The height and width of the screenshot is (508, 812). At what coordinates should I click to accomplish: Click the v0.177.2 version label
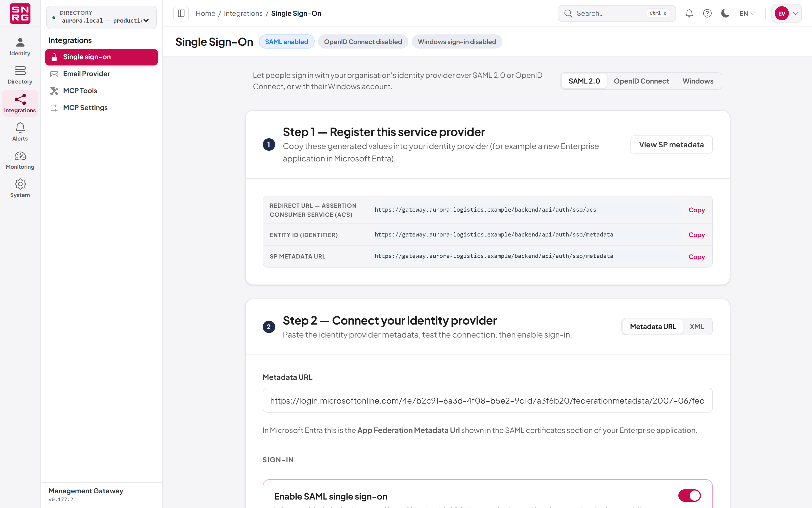coord(61,500)
